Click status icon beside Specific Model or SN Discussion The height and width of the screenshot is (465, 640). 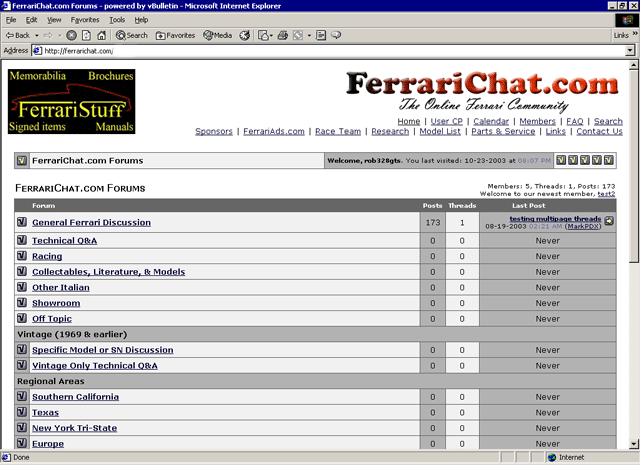(22, 349)
